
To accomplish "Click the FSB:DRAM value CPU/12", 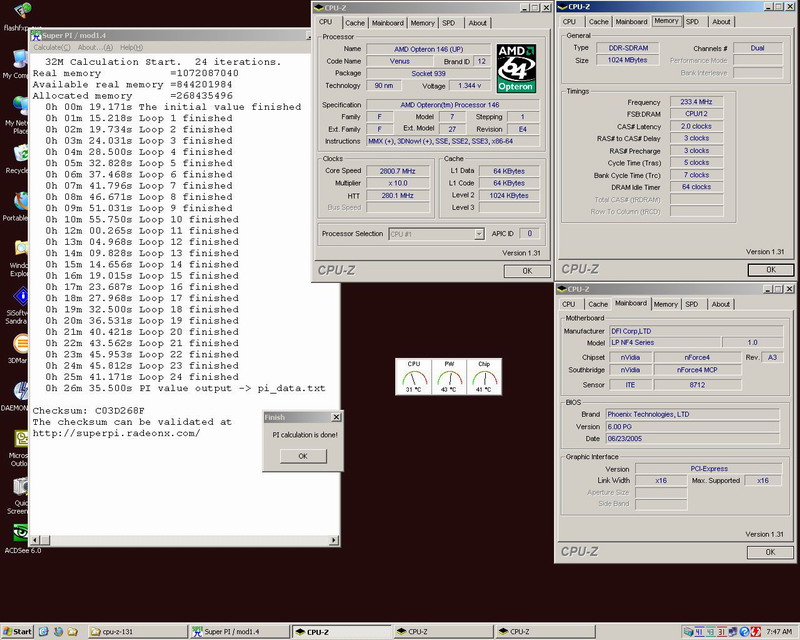I will tap(696, 114).
